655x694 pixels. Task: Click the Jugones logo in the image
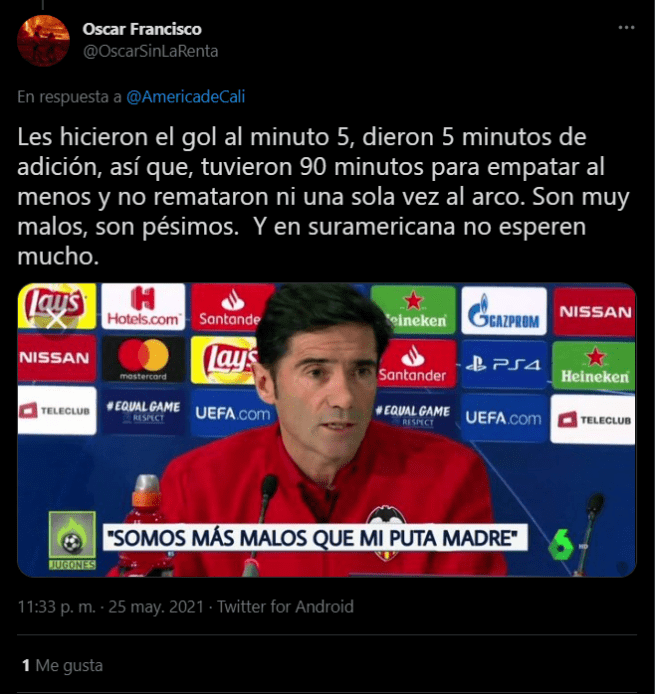[72, 540]
